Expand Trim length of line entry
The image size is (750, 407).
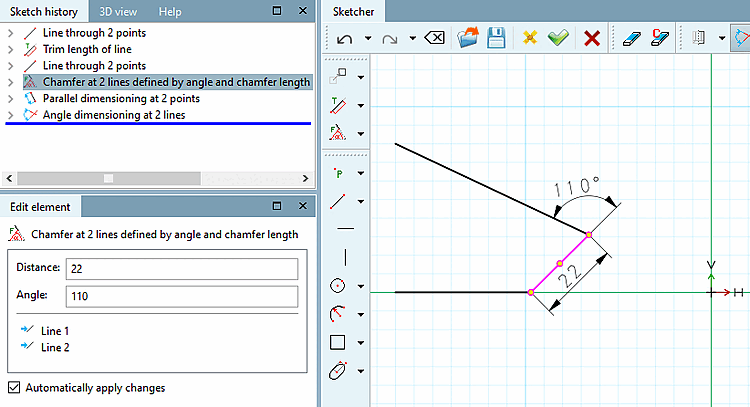11,49
